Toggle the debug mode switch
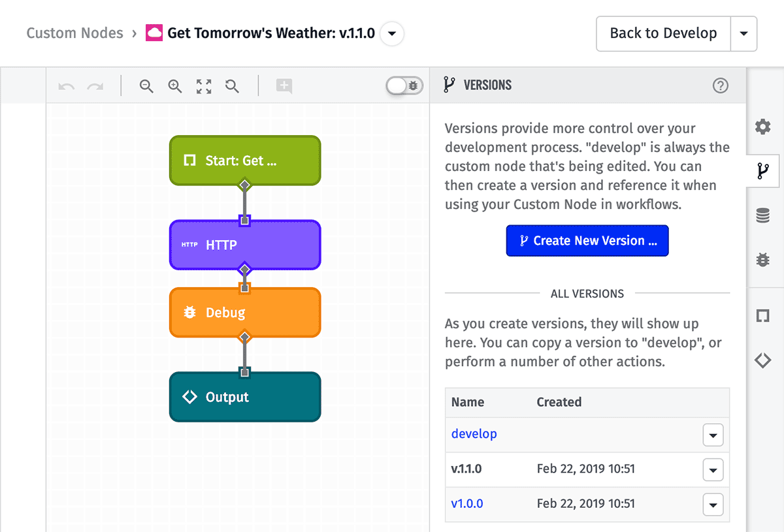This screenshot has height=532, width=784. (404, 86)
